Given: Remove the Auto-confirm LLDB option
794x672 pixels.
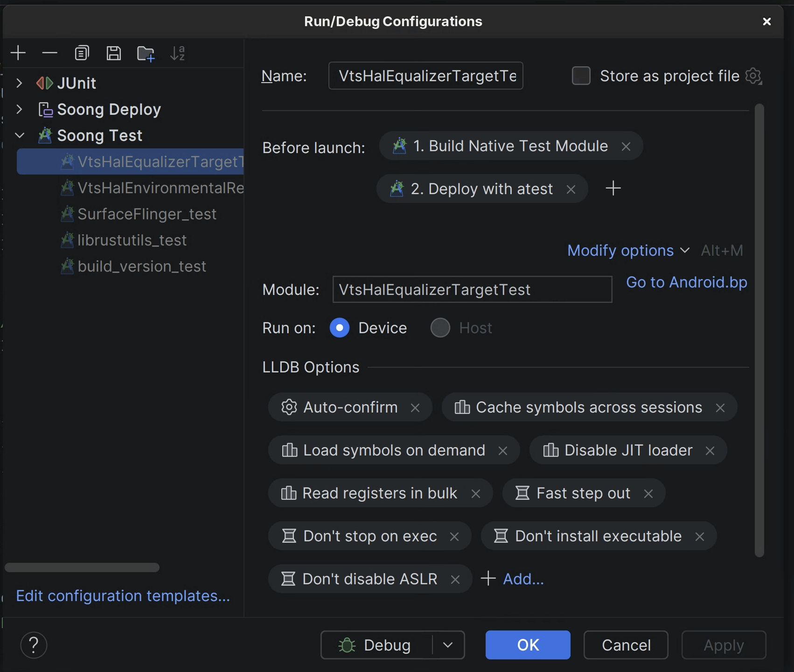Looking at the screenshot, I should tap(415, 408).
